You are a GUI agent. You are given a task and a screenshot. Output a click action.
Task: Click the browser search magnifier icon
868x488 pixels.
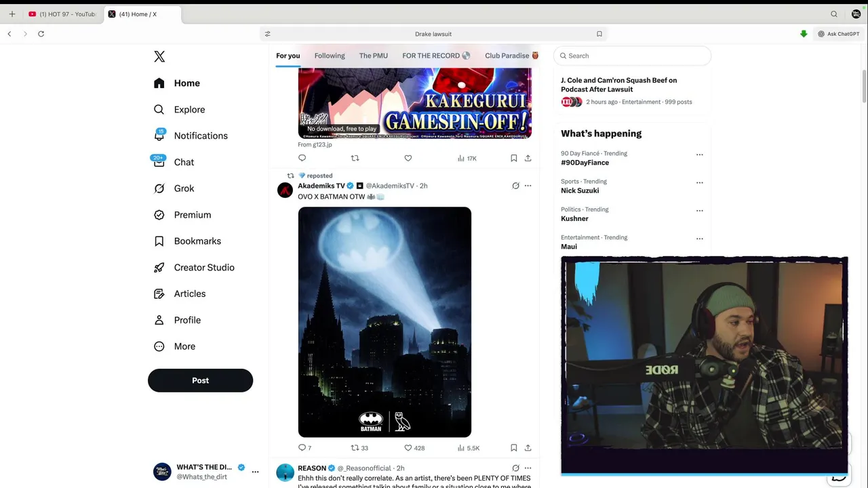834,14
